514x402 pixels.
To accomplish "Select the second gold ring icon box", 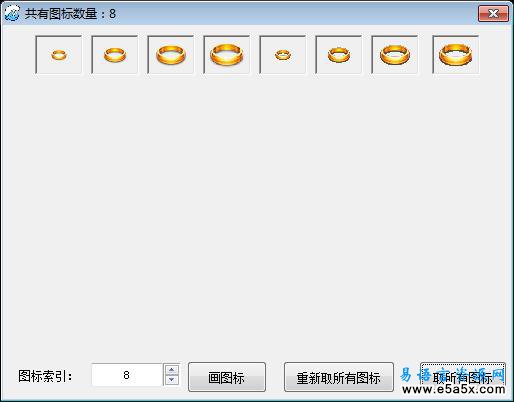I will (x=115, y=55).
